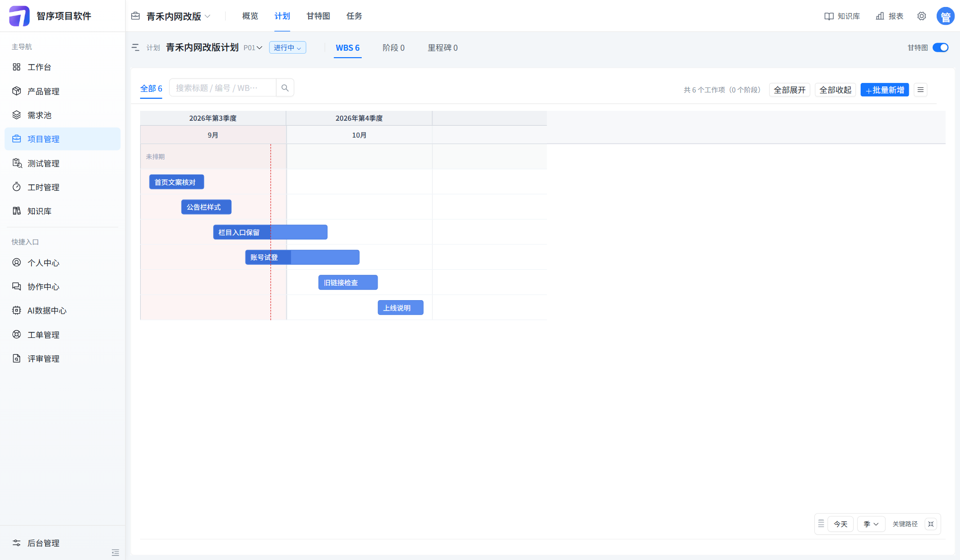The height and width of the screenshot is (560, 960).
Task: Click the user avatar 管
Action: [x=946, y=16]
